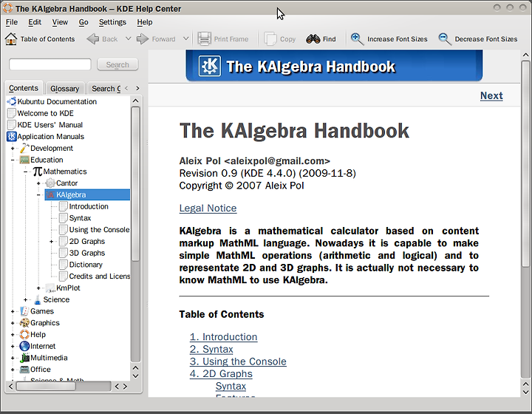
Task: Open the Help menu
Action: click(x=145, y=22)
